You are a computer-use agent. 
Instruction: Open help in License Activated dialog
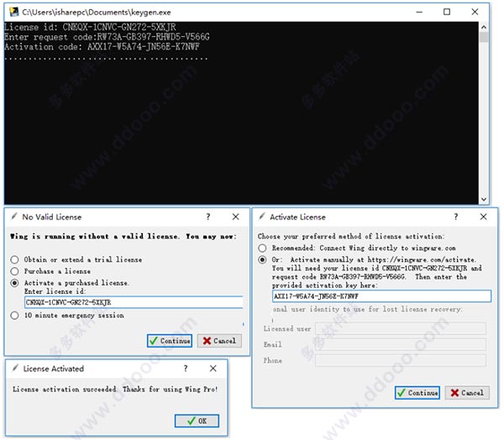pyautogui.click(x=186, y=369)
